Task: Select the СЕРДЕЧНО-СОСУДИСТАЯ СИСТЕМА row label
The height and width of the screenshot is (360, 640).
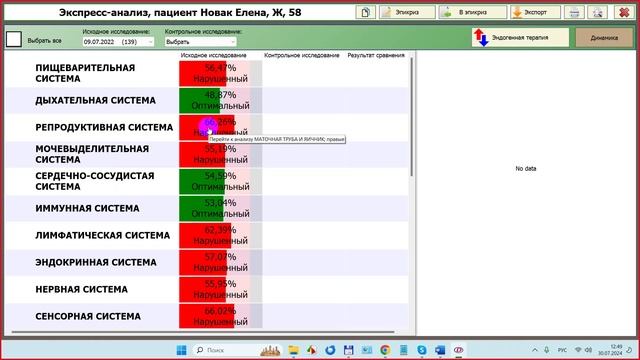Action: [95, 181]
